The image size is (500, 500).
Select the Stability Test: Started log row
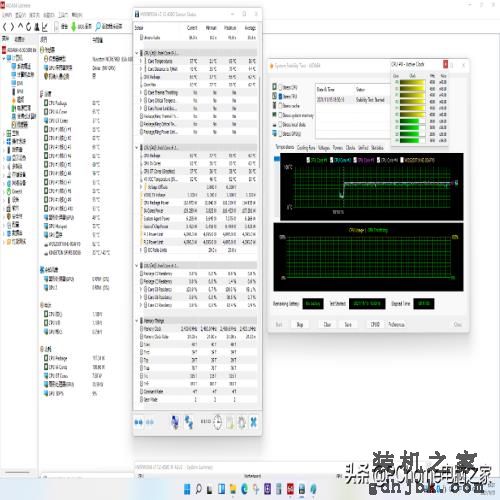pos(352,100)
